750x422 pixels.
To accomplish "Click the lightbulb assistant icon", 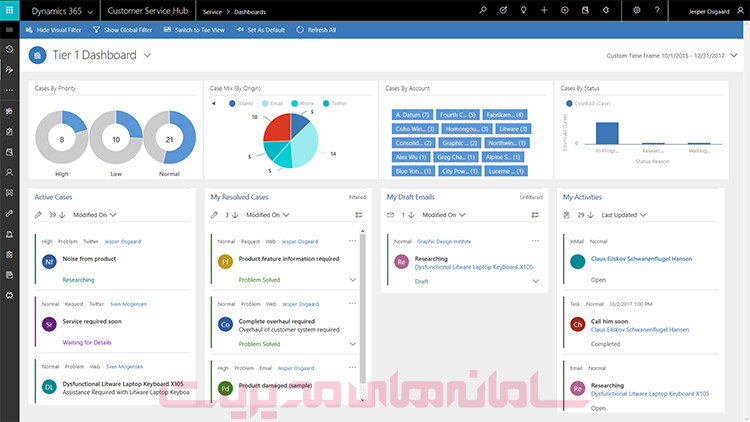I will [524, 10].
